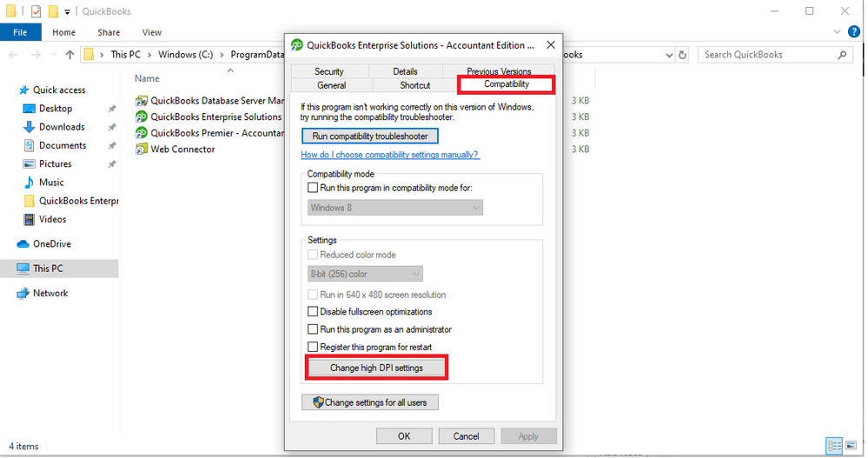Click the forward navigation arrow in Explorer

[36, 54]
